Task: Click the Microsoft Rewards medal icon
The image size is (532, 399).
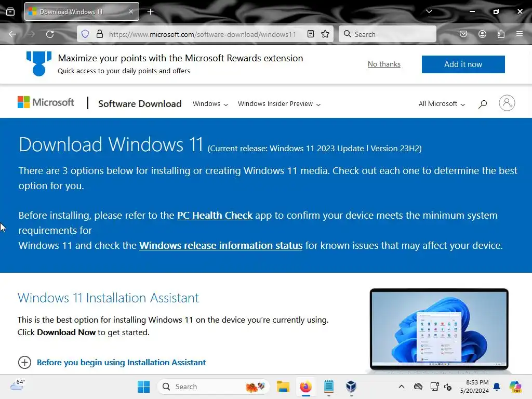Action: click(x=39, y=64)
